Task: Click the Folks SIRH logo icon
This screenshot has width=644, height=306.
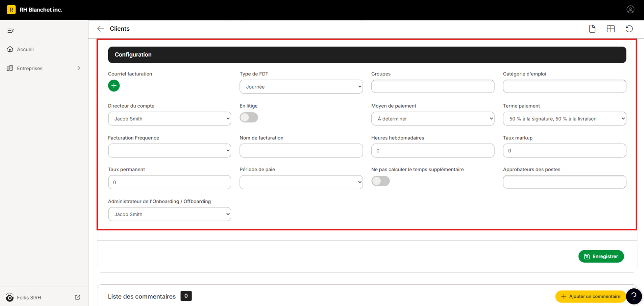Action: click(10, 297)
